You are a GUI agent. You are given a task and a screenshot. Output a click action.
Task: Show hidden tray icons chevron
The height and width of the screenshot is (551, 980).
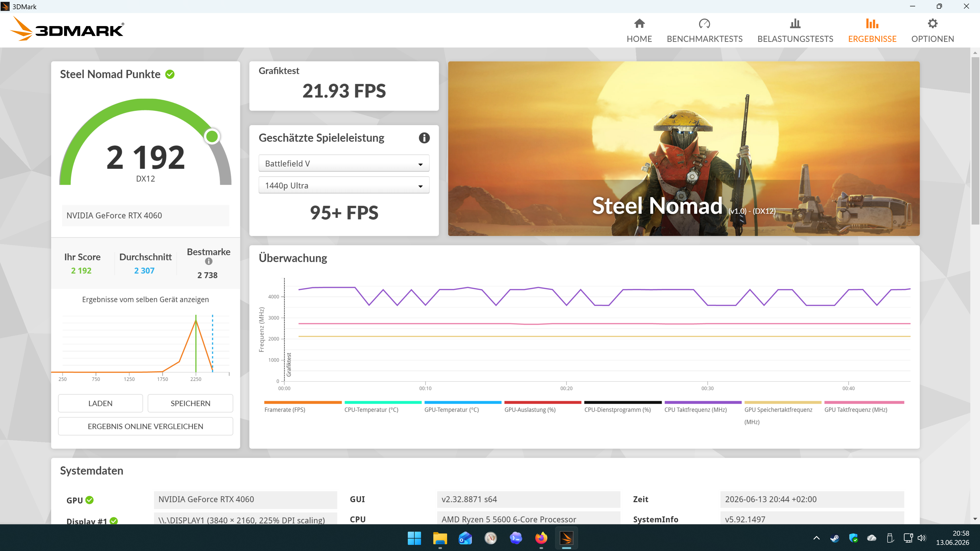pyautogui.click(x=816, y=538)
